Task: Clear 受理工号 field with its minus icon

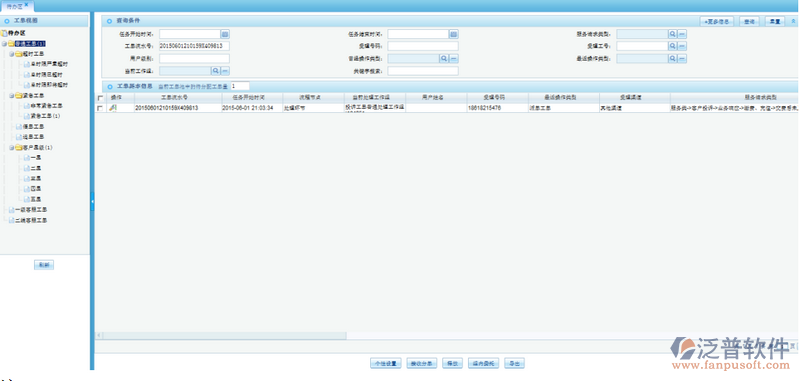Action: (x=682, y=46)
